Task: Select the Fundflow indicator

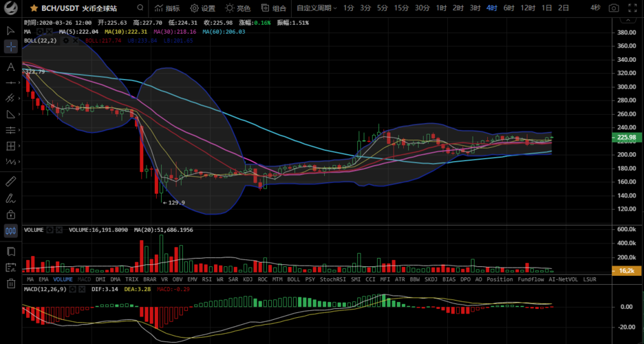Action: (530, 279)
